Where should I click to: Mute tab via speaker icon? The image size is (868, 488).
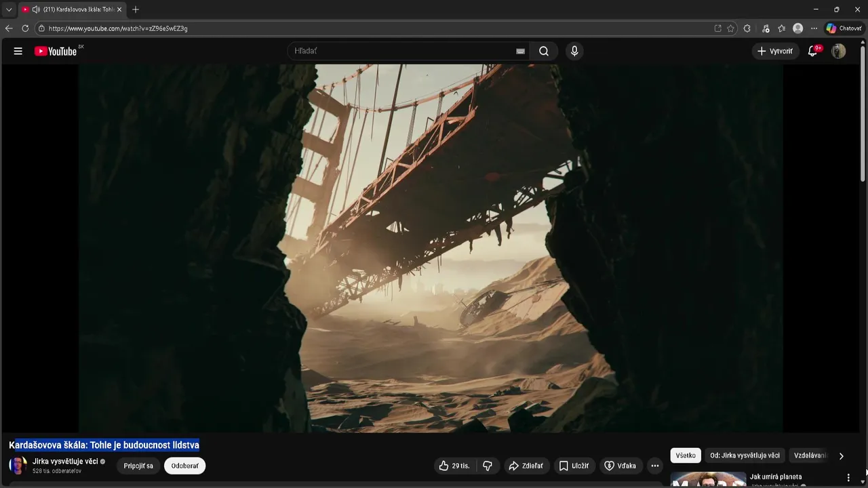point(36,9)
